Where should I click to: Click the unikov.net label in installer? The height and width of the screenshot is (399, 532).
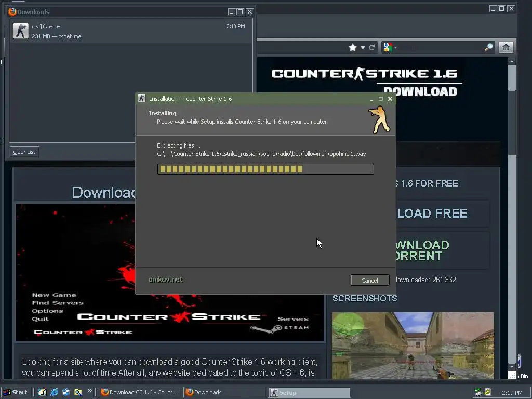pos(166,280)
